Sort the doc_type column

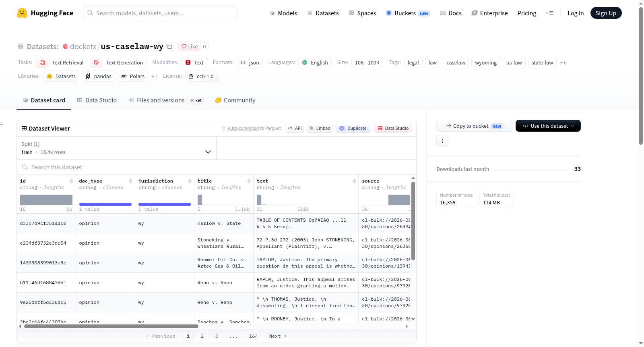point(130,181)
